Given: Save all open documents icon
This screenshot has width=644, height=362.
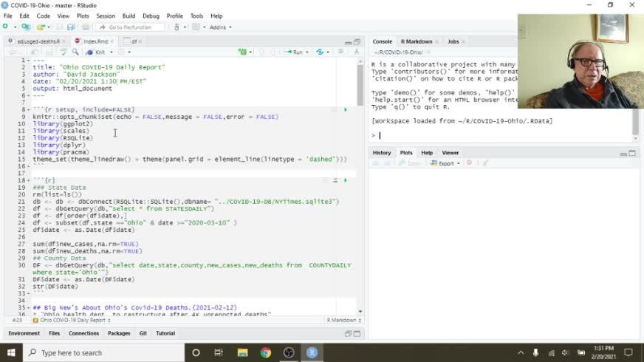Looking at the screenshot, I should pyautogui.click(x=71, y=27).
